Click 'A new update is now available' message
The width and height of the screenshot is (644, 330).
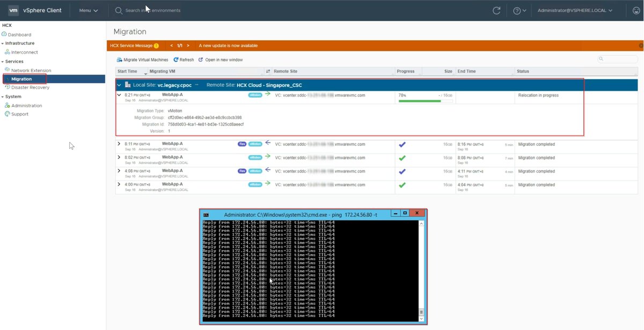pos(228,46)
